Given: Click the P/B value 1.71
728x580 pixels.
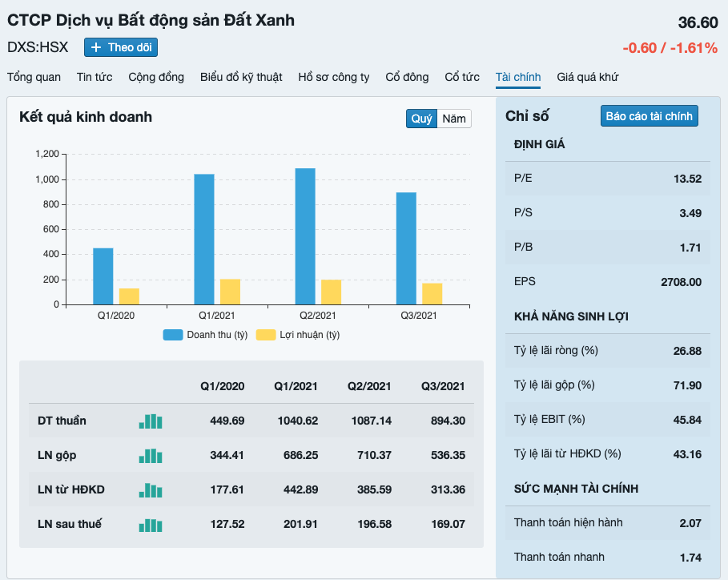Looking at the screenshot, I should [x=690, y=248].
